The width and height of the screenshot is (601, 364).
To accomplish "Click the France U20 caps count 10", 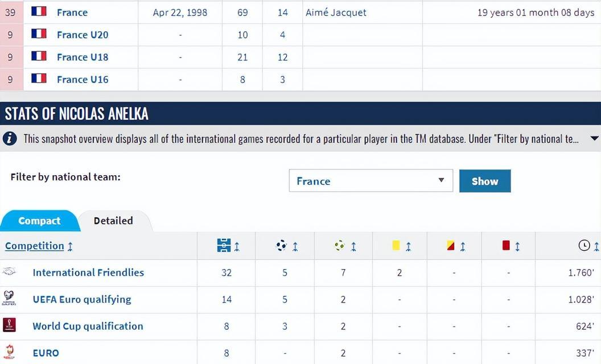I will coord(242,35).
